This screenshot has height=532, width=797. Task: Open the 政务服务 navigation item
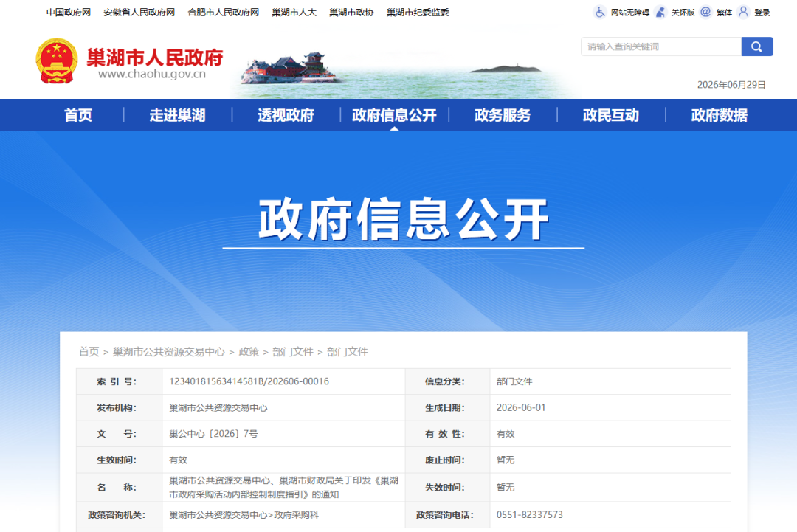[503, 115]
